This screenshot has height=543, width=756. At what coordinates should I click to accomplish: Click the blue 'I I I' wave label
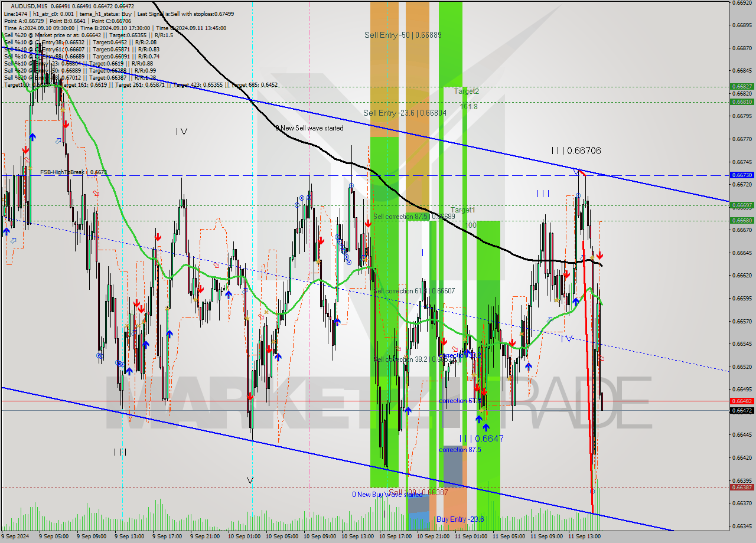(543, 194)
